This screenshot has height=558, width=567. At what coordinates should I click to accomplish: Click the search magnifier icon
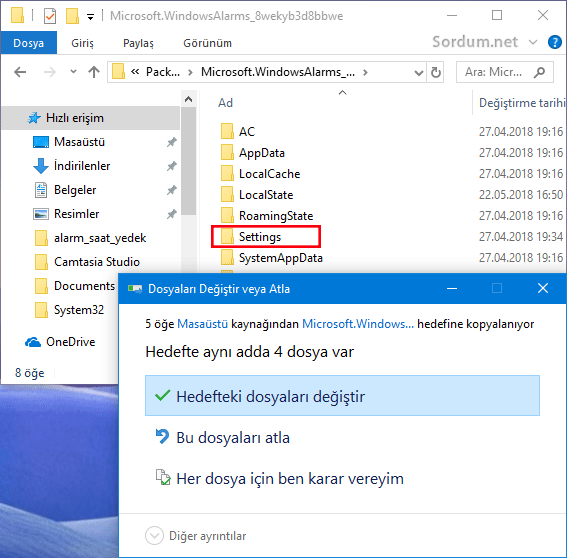(539, 72)
